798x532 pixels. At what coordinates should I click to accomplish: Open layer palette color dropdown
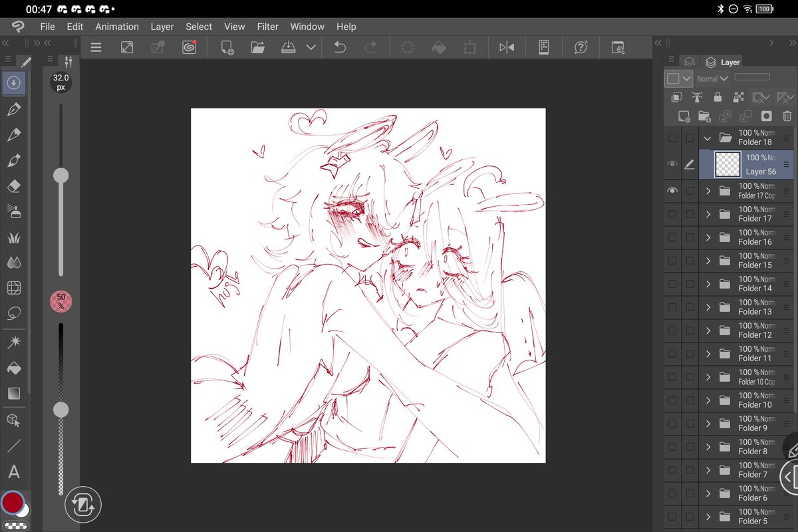[x=678, y=78]
